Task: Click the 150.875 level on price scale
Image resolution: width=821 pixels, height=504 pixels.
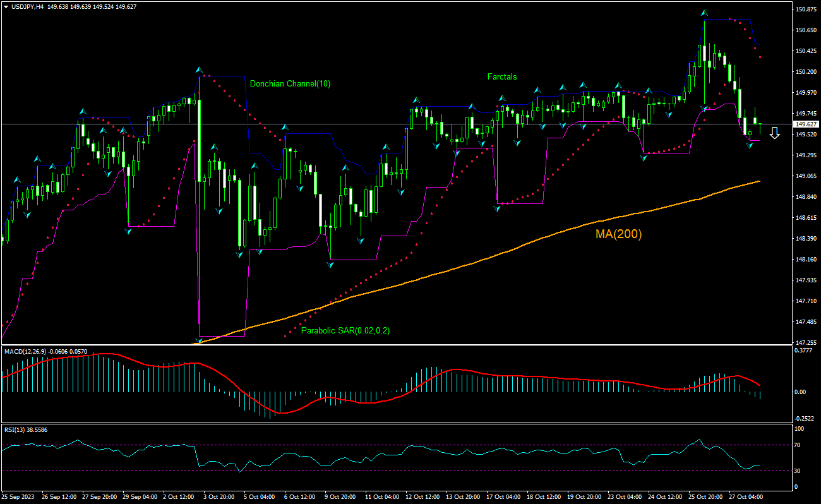Action: point(805,9)
